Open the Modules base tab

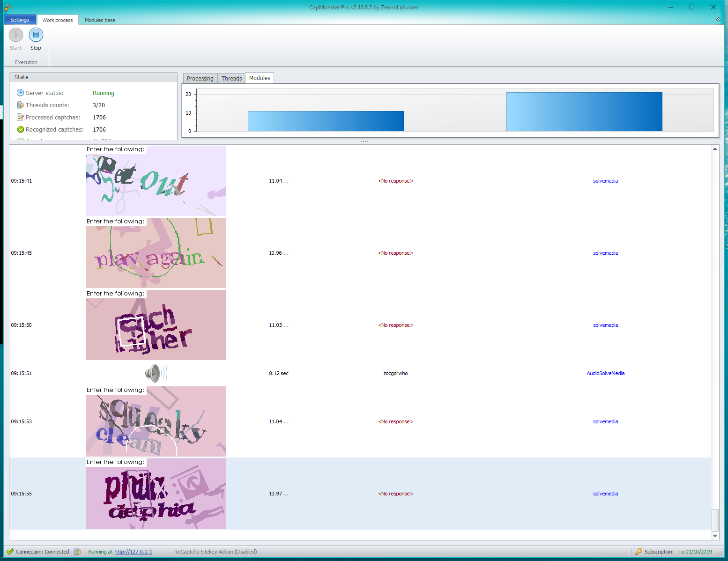point(100,20)
